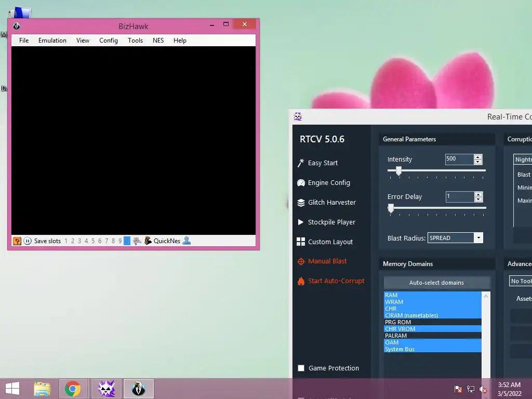This screenshot has height=399, width=532.
Task: Click the Intensity slider handle
Action: (x=399, y=170)
